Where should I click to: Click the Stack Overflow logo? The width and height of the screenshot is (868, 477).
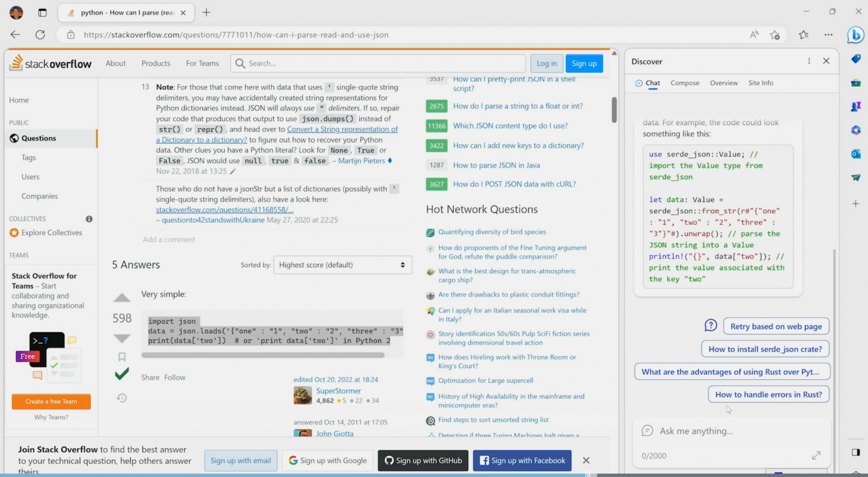[x=51, y=63]
